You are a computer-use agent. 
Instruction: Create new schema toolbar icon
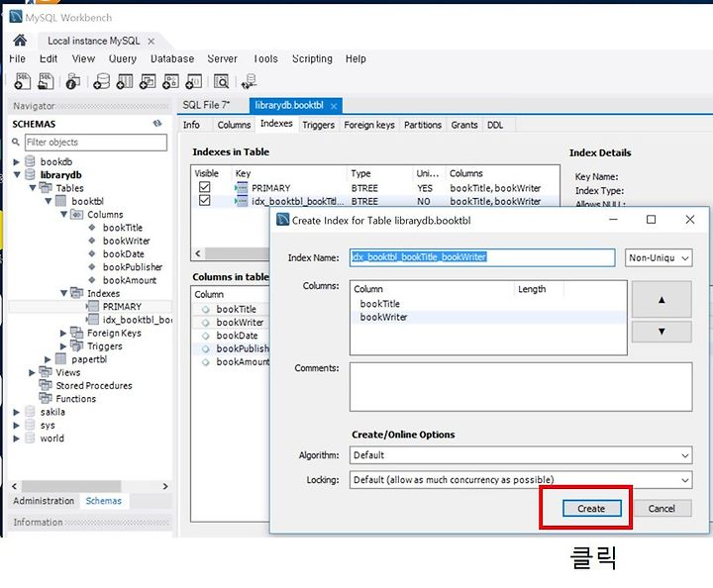point(101,81)
